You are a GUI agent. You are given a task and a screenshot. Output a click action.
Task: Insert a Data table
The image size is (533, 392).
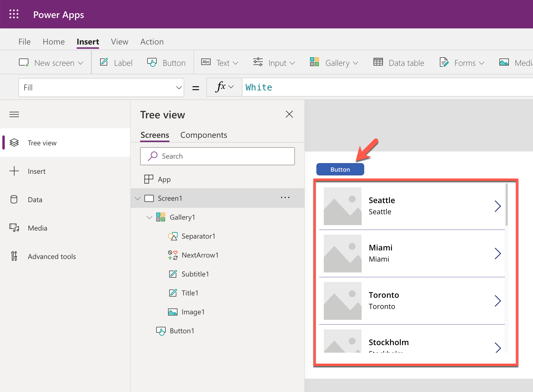399,63
